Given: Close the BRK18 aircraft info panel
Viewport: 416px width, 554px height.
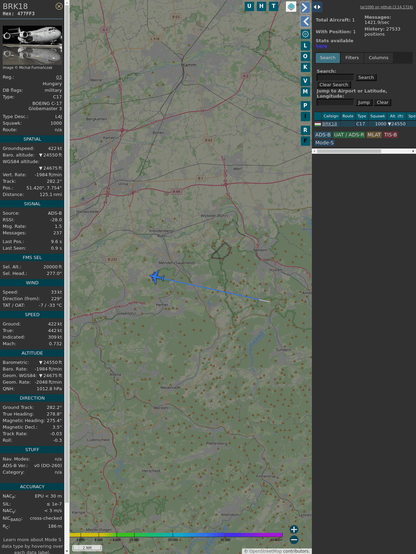Looking at the screenshot, I should [x=59, y=6].
